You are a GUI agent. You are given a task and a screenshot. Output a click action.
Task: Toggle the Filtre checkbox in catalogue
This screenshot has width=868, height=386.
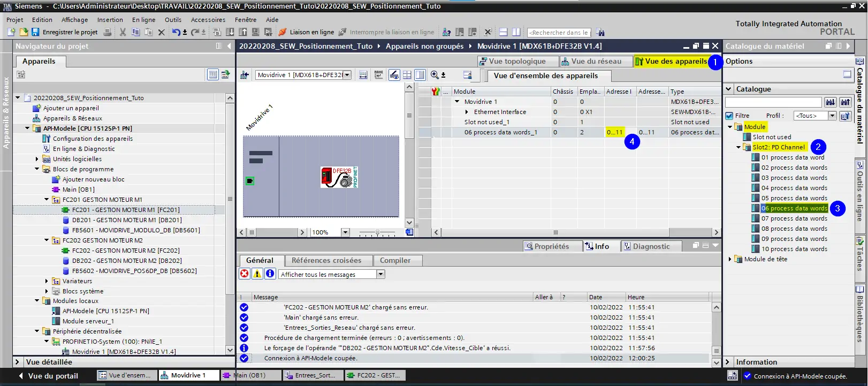point(729,116)
